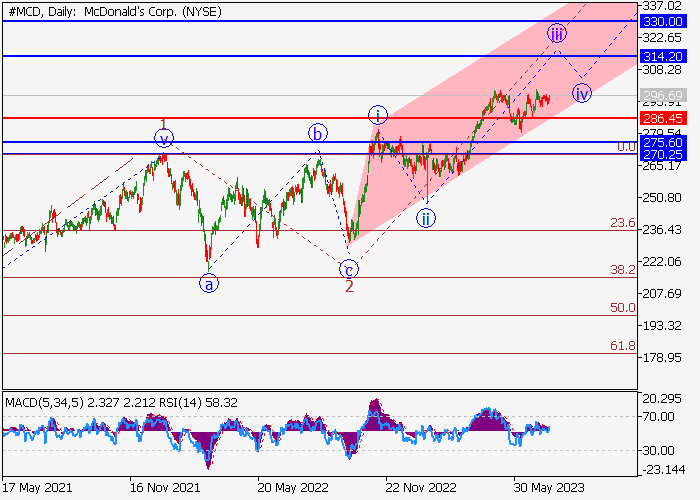The image size is (700, 500).
Task: Click the 178.95 price axis value
Action: coord(662,358)
